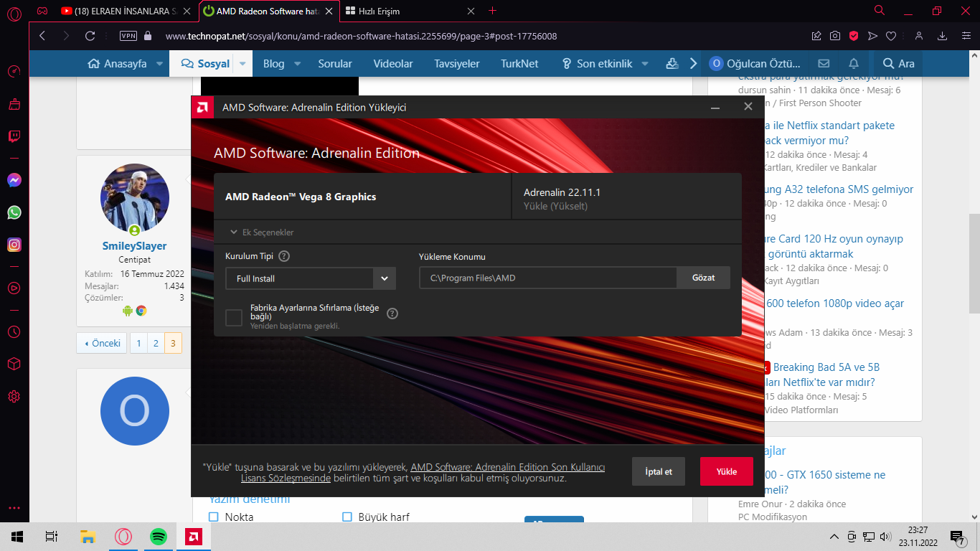Go to the Önceki forum page
Viewport: 980px width, 551px height.
tap(102, 343)
